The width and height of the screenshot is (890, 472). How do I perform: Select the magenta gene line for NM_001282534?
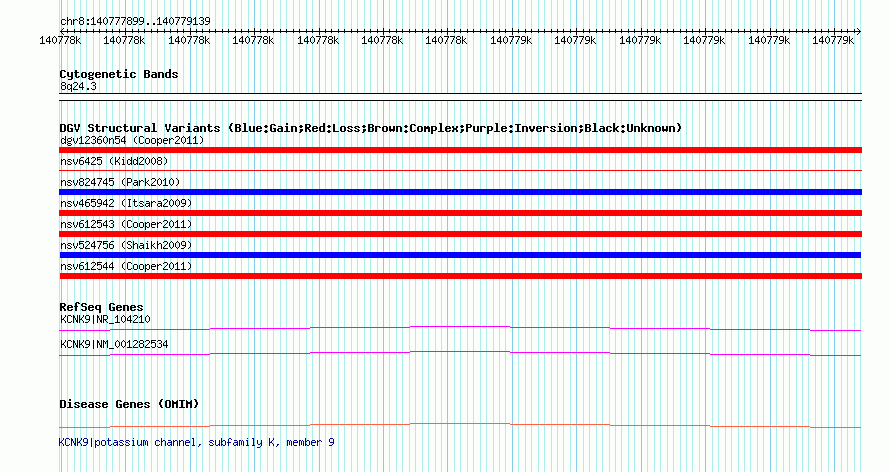[460, 353]
